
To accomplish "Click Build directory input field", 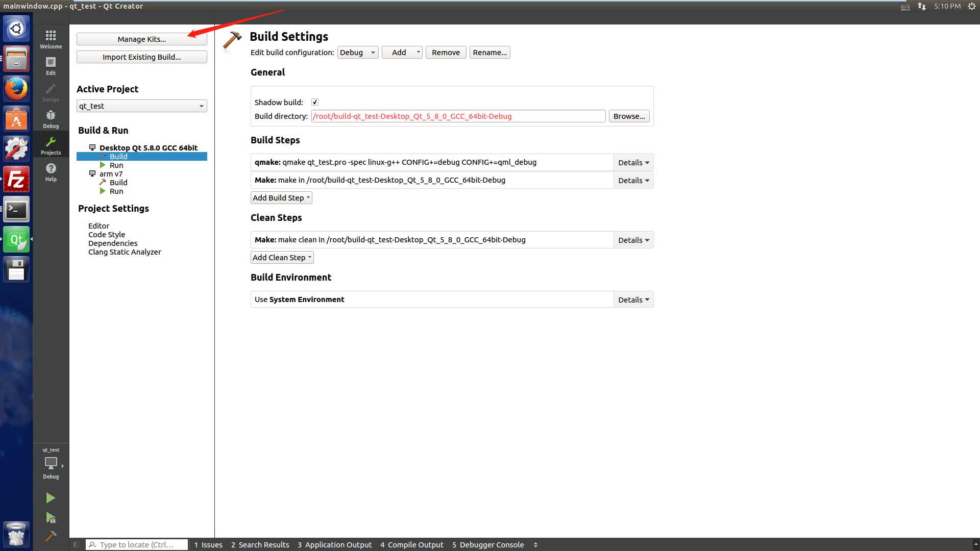I will (x=458, y=116).
